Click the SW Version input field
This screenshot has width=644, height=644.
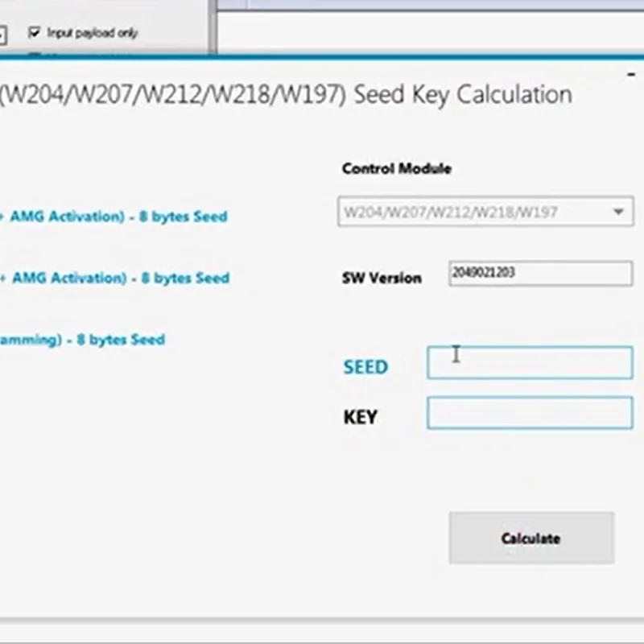click(540, 273)
